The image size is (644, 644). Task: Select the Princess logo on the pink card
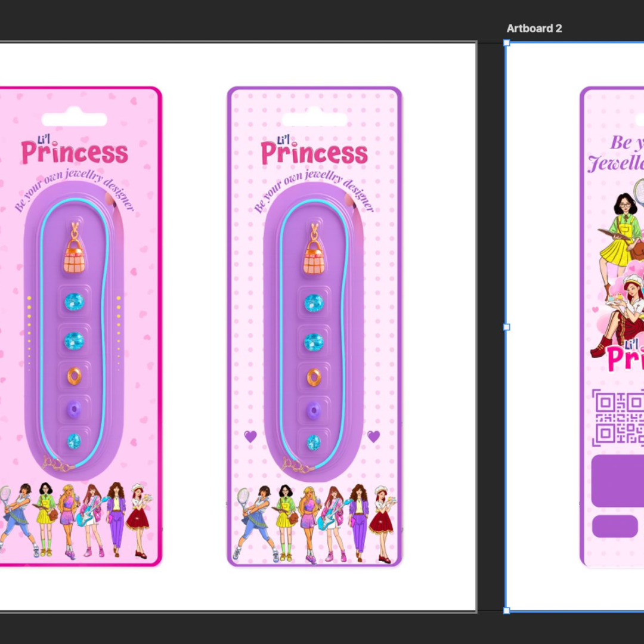75,150
